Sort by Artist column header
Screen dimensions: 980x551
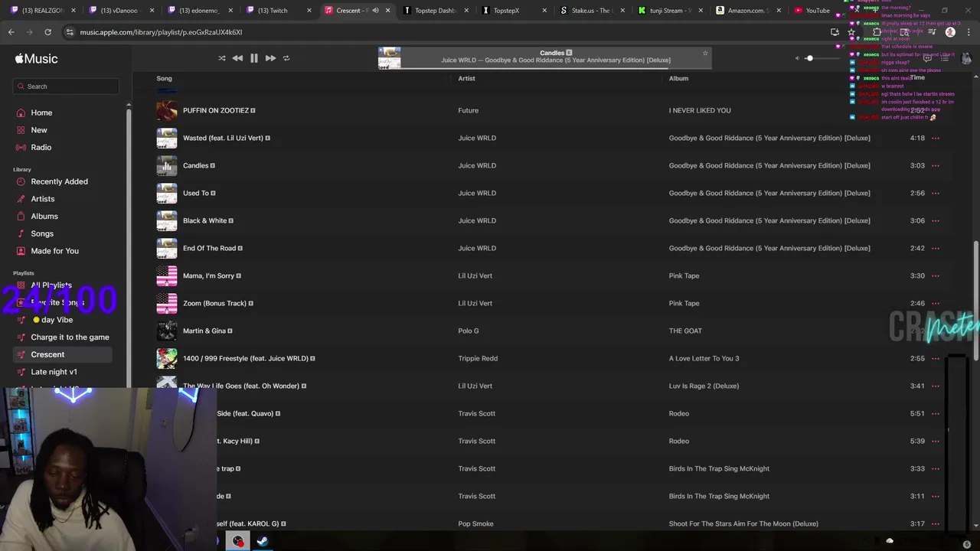pyautogui.click(x=466, y=78)
